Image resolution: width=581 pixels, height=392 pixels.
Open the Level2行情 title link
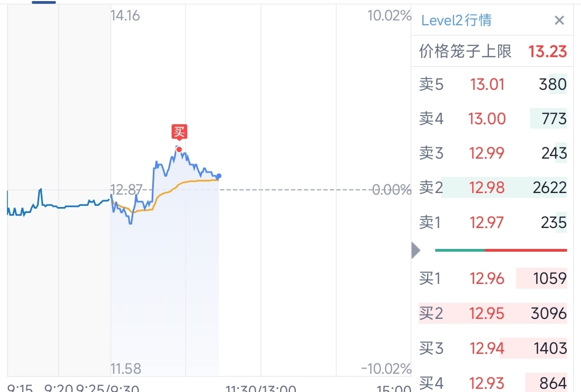(457, 20)
